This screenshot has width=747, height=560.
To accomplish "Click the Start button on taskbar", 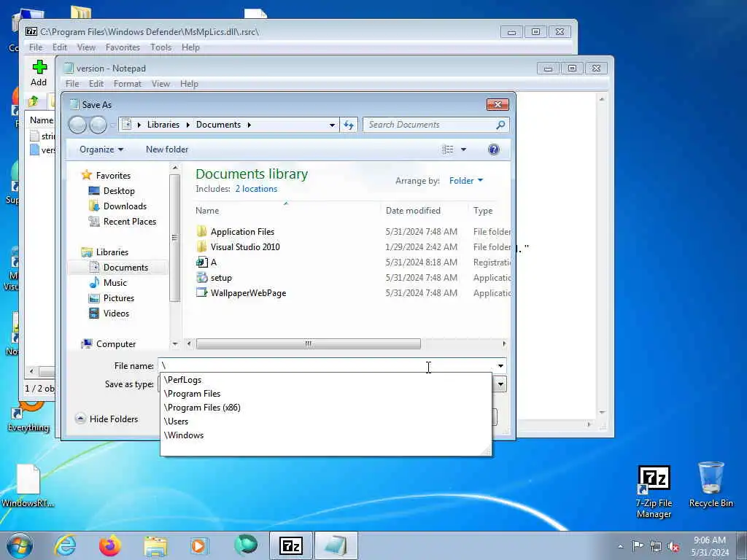I will tap(20, 545).
